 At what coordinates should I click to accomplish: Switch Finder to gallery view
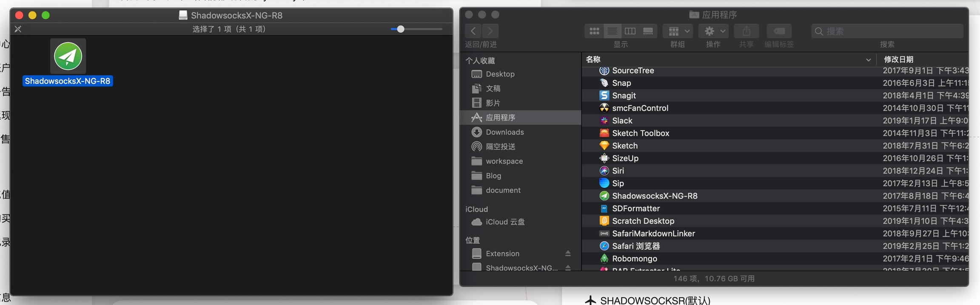(x=648, y=31)
